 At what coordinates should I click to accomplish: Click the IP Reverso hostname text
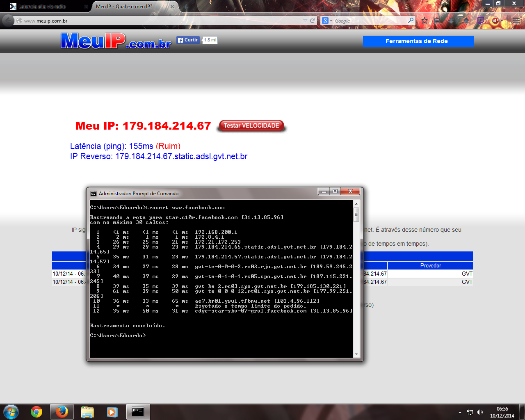159,156
